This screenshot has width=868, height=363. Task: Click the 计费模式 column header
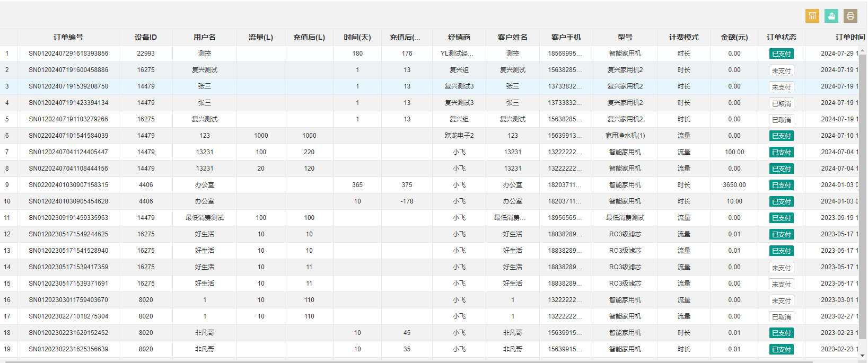click(684, 37)
